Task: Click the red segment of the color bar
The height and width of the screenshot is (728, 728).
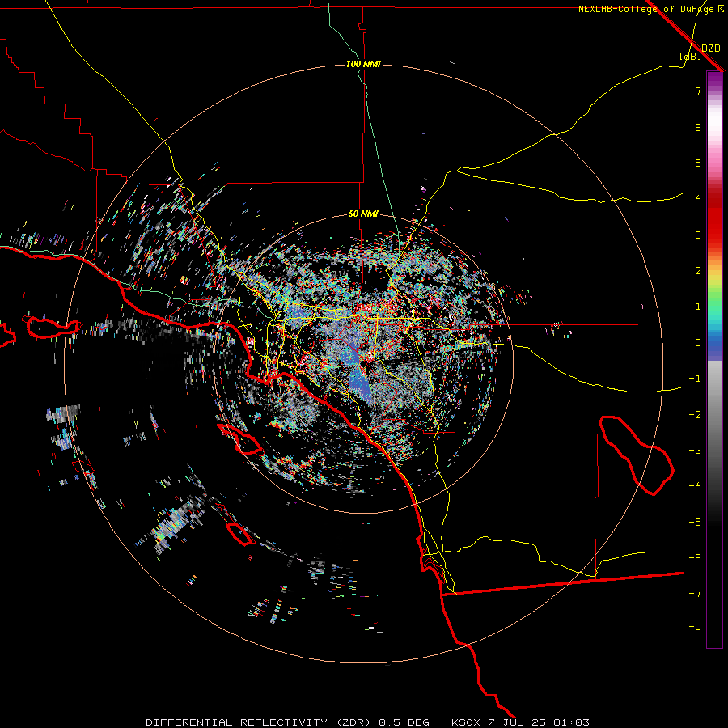Action: pyautogui.click(x=714, y=218)
